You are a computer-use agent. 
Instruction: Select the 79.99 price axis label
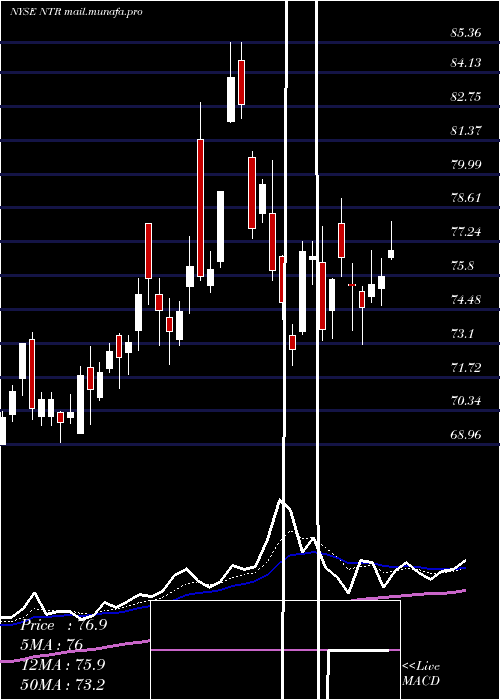tap(466, 164)
